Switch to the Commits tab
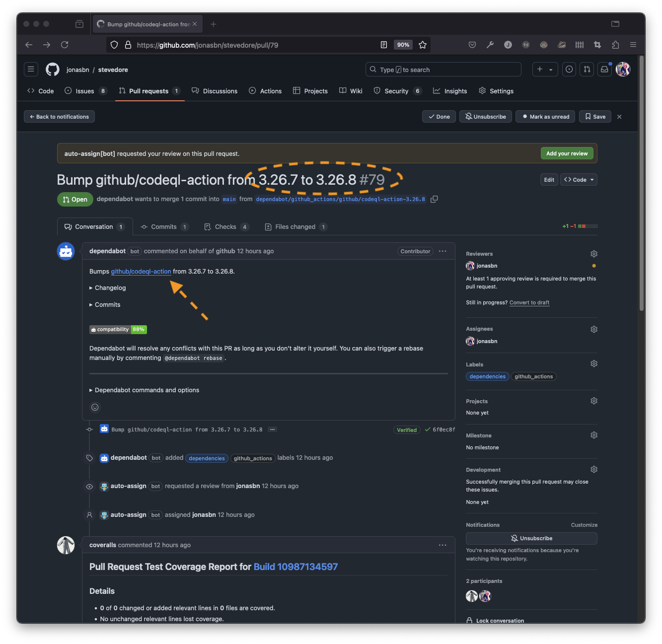The width and height of the screenshot is (662, 644). (164, 227)
